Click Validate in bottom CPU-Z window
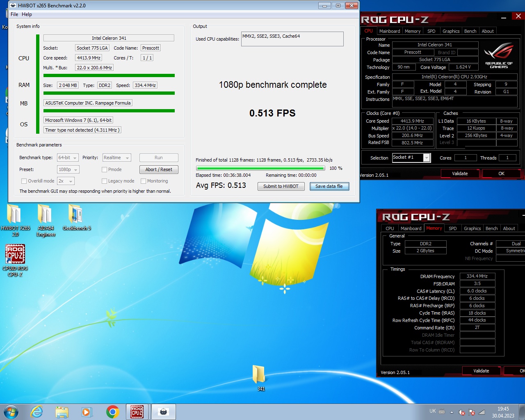 tap(481, 371)
